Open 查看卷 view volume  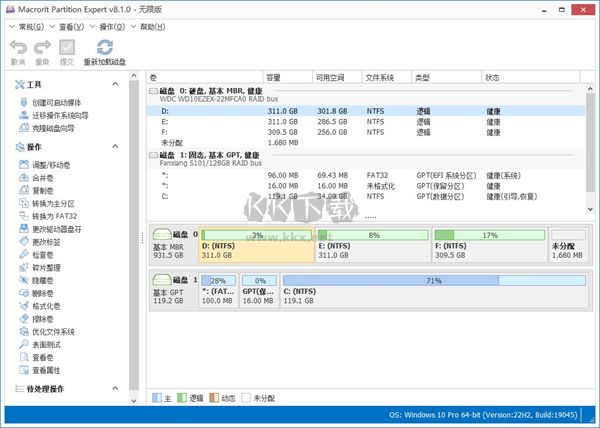tap(36, 357)
